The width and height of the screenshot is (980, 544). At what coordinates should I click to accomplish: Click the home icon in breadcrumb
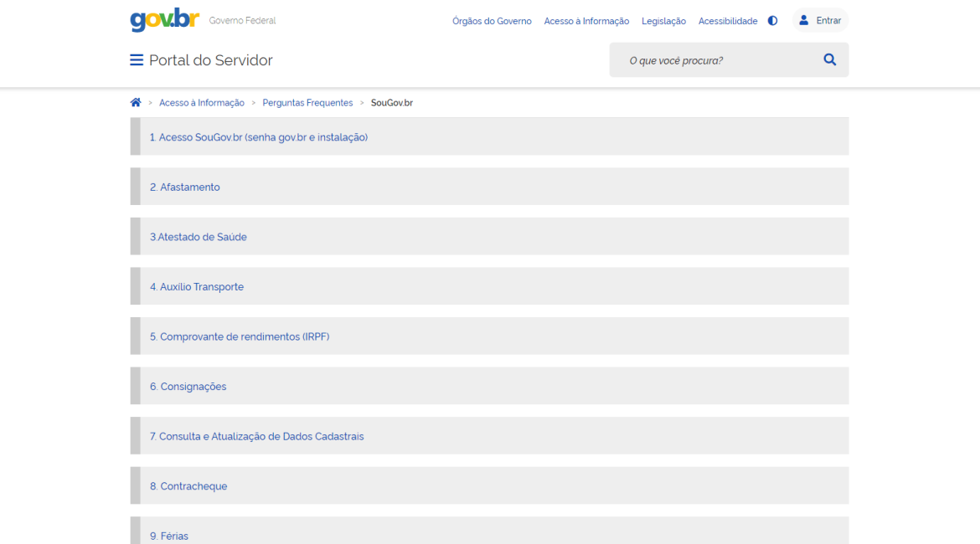click(x=136, y=103)
